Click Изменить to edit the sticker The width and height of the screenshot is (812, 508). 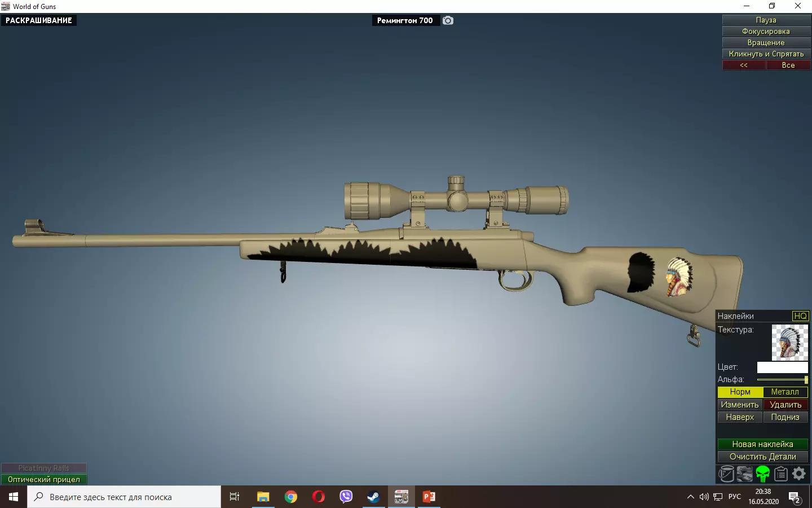(740, 405)
